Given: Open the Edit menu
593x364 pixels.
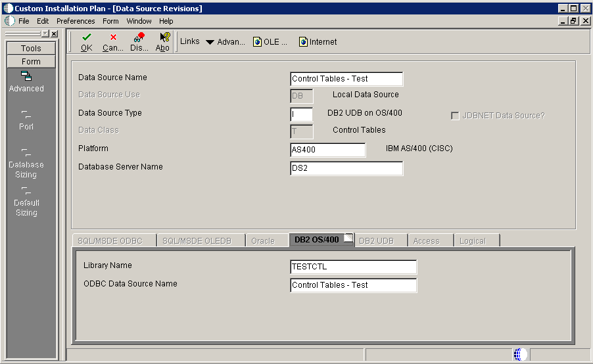Looking at the screenshot, I should [43, 21].
